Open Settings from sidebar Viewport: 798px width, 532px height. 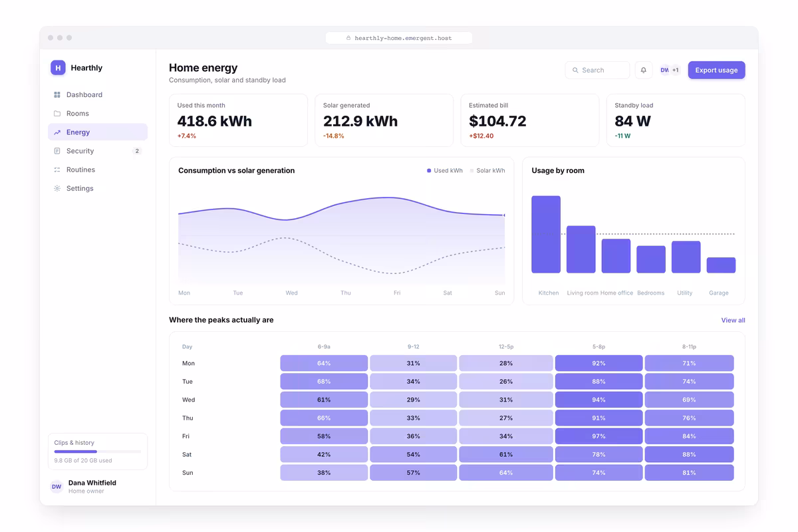pos(98,188)
